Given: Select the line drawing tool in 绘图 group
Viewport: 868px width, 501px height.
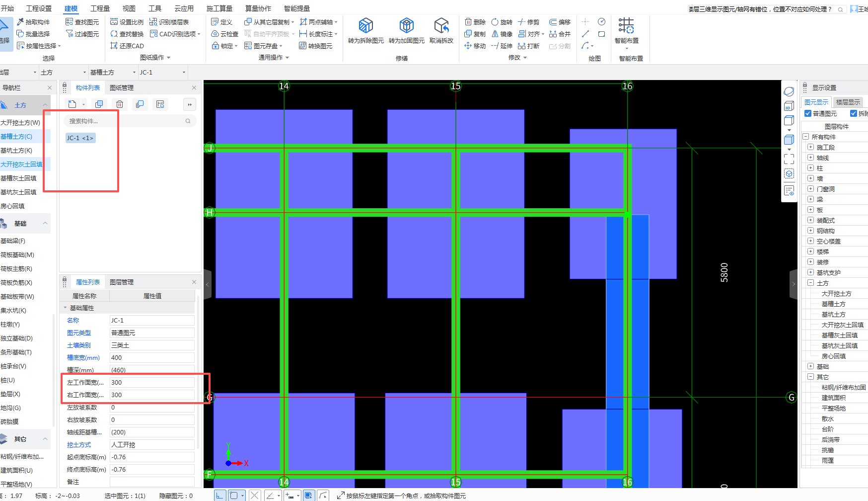Looking at the screenshot, I should [585, 34].
